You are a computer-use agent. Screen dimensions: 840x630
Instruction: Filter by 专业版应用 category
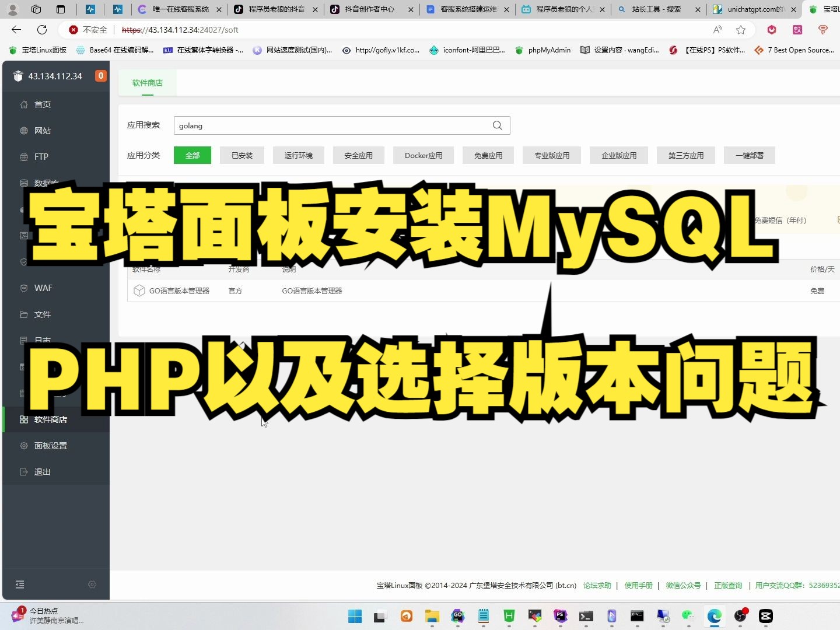click(x=552, y=155)
